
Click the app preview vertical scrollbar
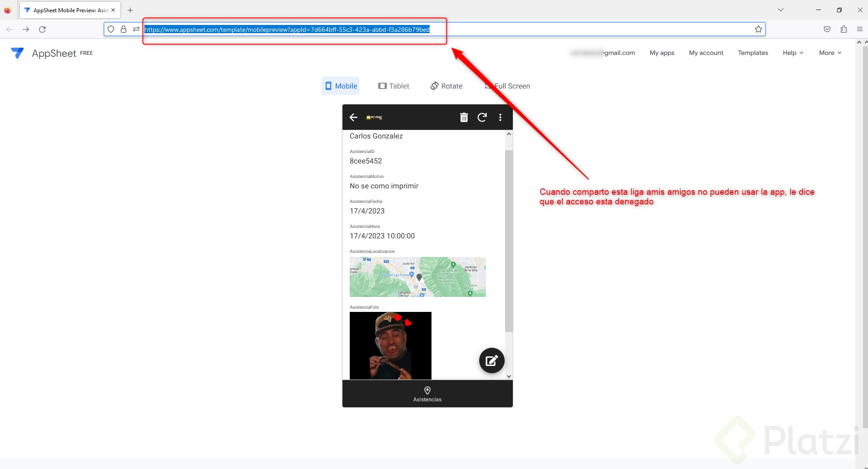509,241
